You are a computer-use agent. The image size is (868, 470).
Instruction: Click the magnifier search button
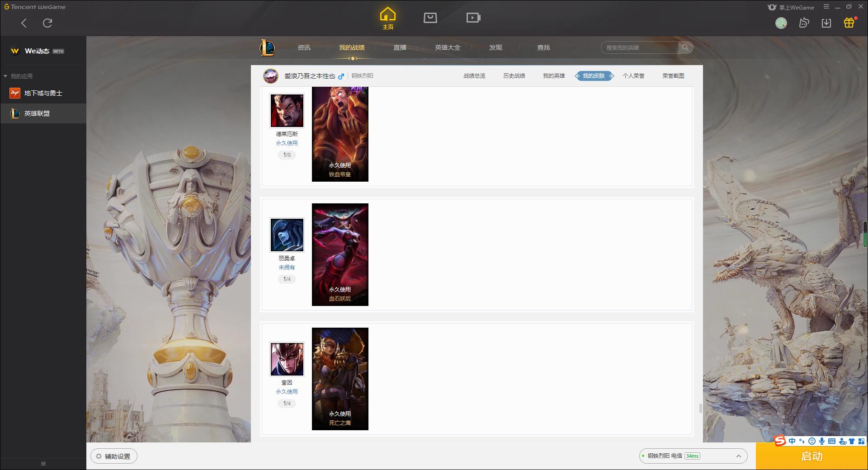[685, 47]
